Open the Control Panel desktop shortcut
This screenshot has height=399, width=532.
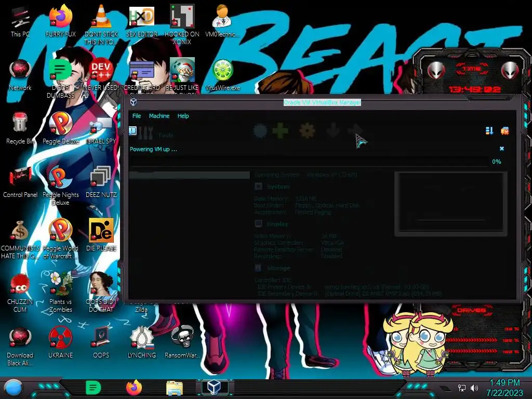point(20,182)
